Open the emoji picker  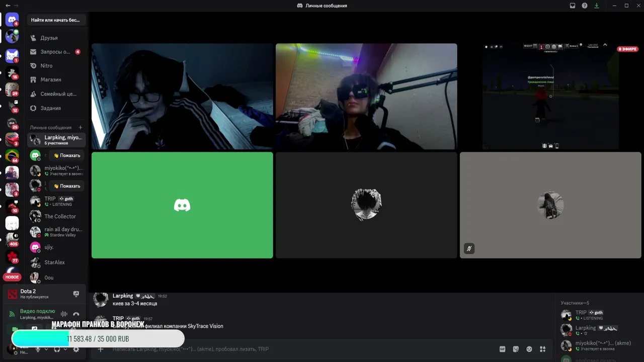coord(529,349)
